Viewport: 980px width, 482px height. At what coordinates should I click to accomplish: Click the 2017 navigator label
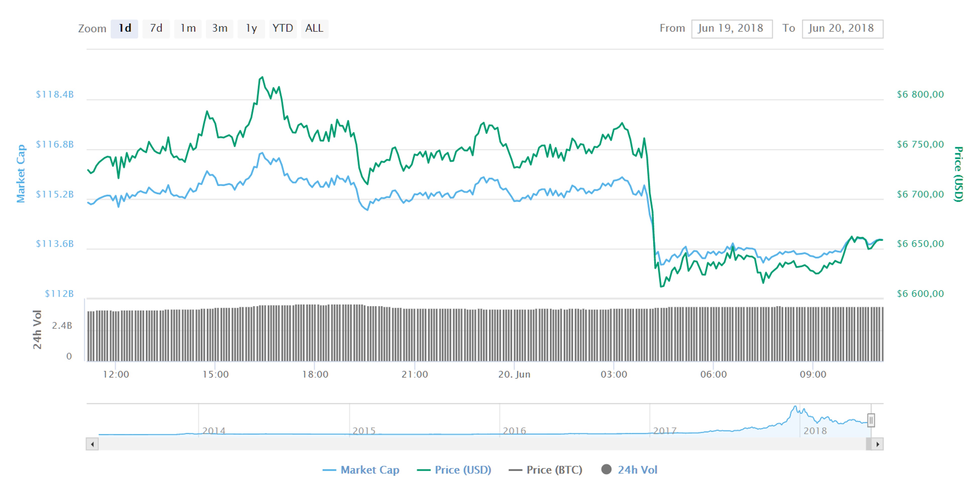point(665,431)
